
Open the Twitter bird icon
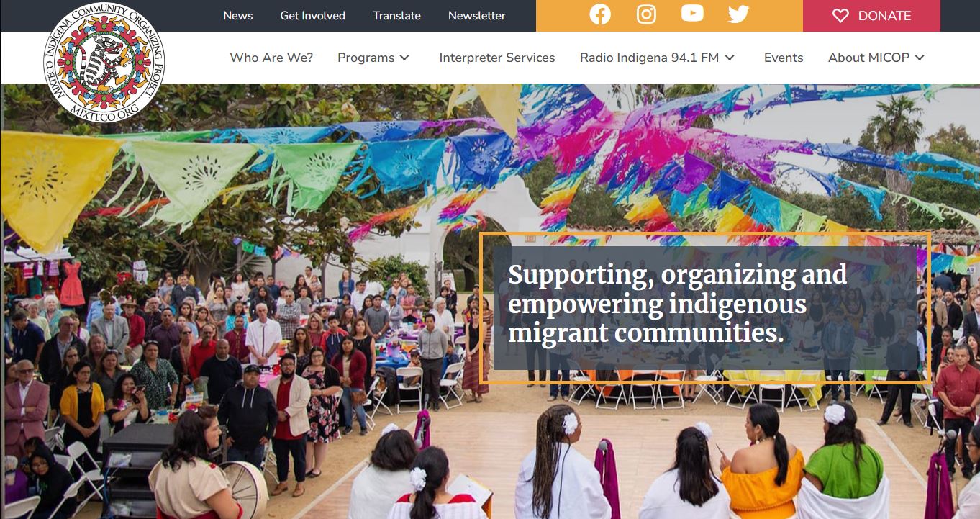click(x=738, y=14)
